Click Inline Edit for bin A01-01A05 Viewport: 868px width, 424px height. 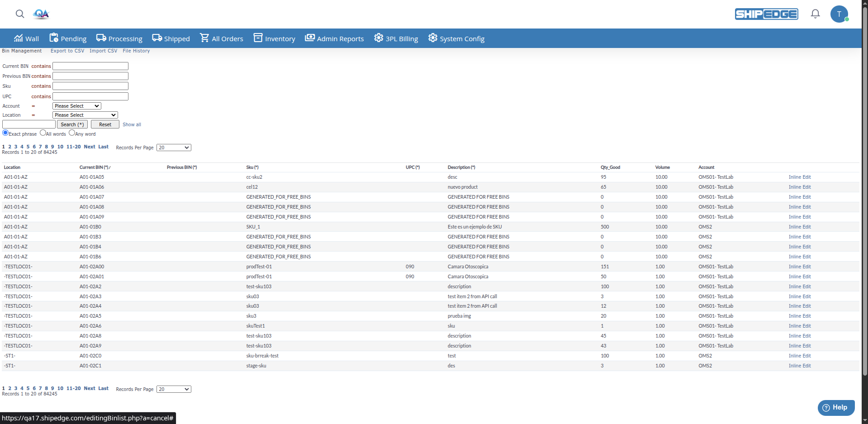click(800, 177)
